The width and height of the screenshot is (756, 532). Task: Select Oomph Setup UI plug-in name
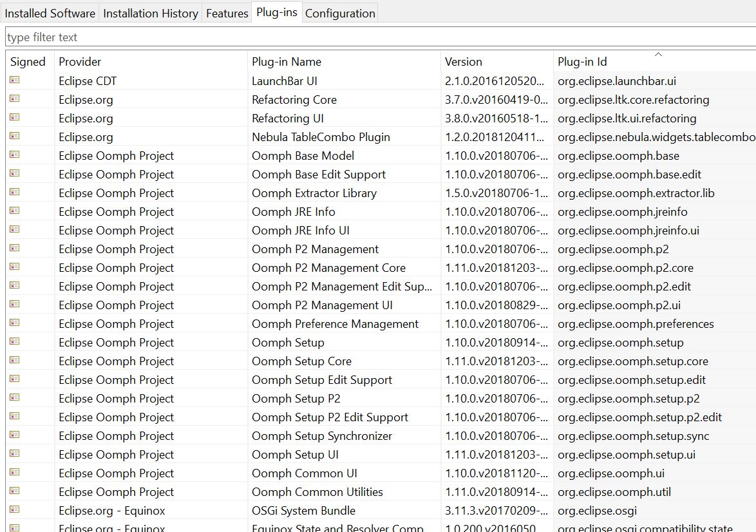[x=295, y=455]
